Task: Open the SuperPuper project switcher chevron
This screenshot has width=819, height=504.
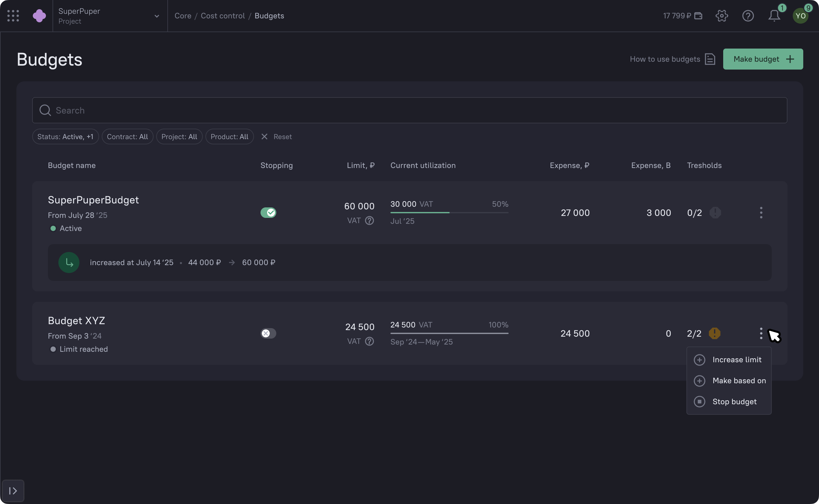Action: [156, 16]
